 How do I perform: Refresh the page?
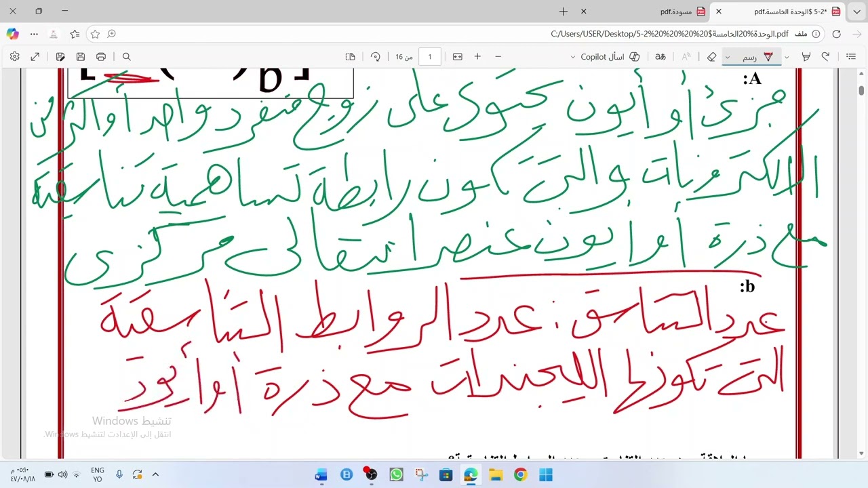(x=836, y=34)
